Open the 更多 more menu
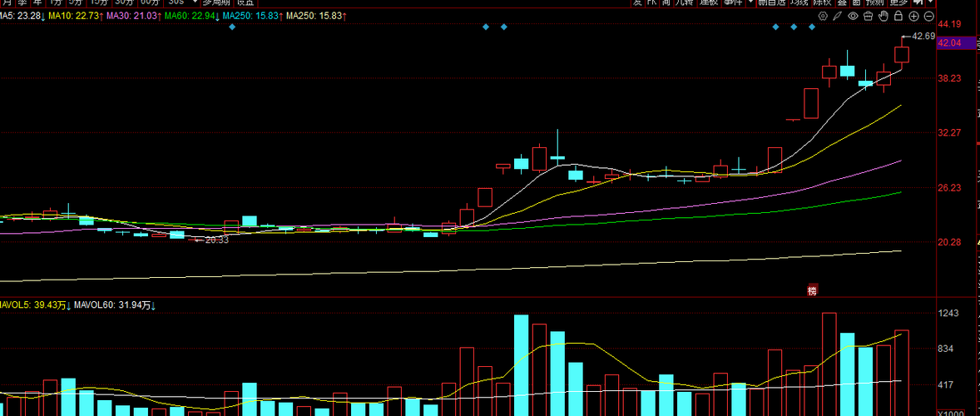Viewport: 980px width, 416px height. point(898,2)
